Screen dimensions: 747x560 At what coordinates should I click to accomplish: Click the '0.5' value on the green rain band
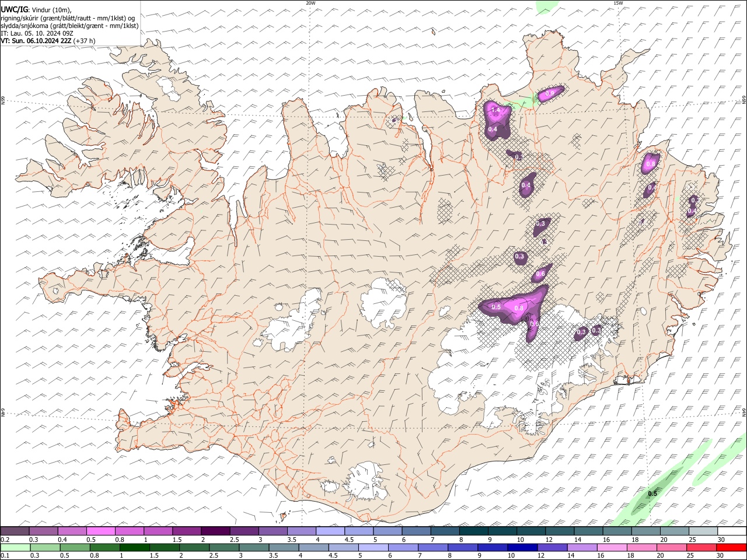(652, 494)
